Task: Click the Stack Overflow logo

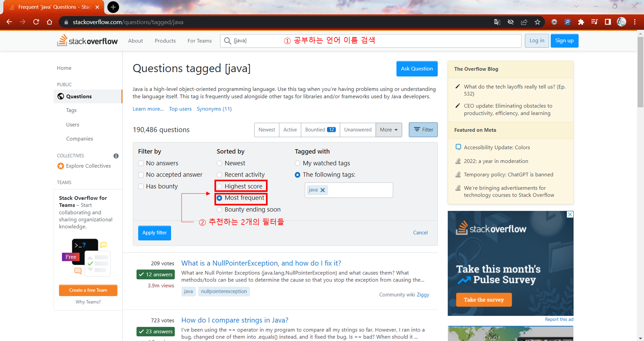Action: coord(87,41)
